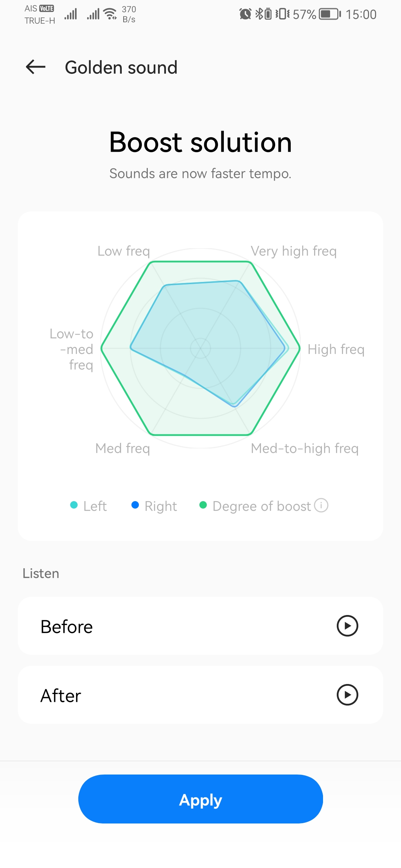Tap the Med-to-high freq axis label
The height and width of the screenshot is (868, 401).
point(305,448)
